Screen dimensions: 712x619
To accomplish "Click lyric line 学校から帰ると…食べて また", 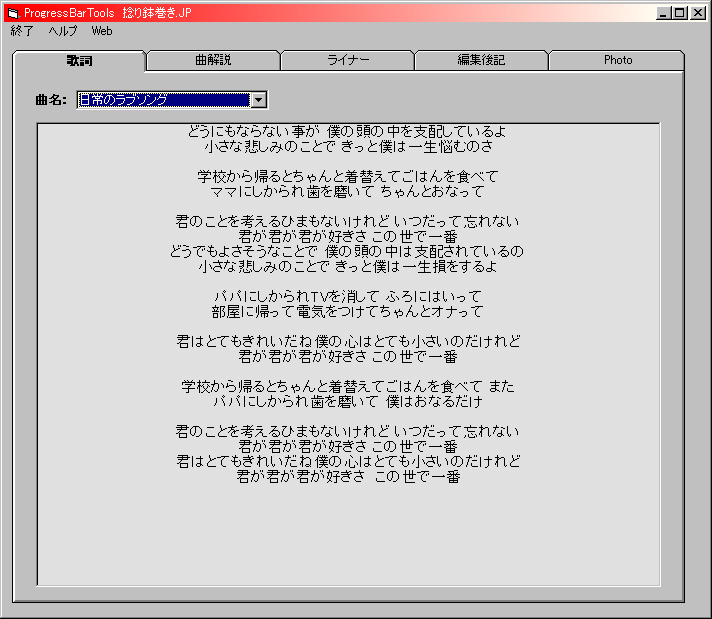I will (348, 386).
